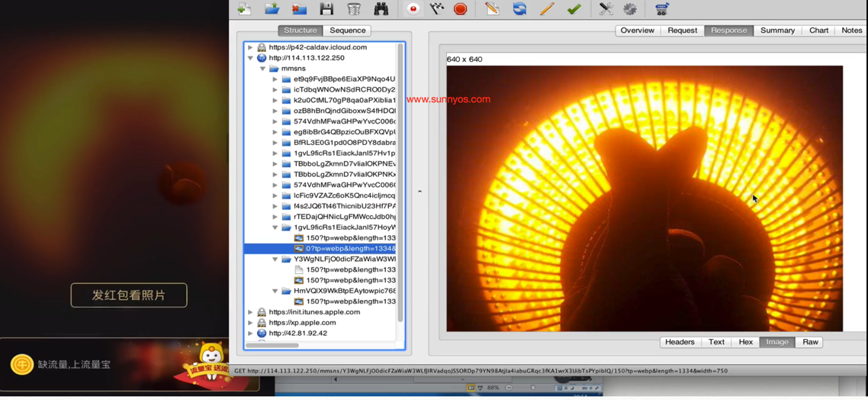Click globe icon beside http://42.81.92.42

(x=262, y=333)
